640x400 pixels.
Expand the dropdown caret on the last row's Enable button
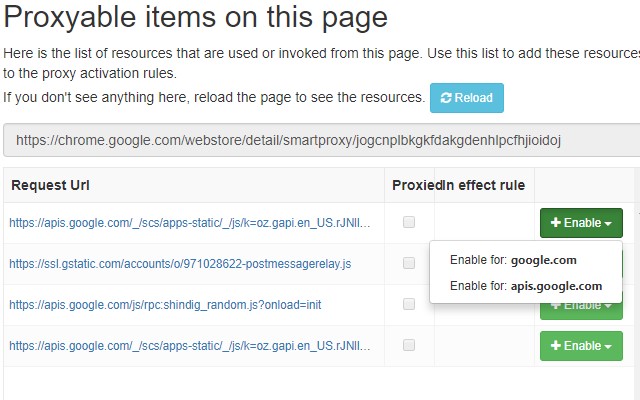609,346
